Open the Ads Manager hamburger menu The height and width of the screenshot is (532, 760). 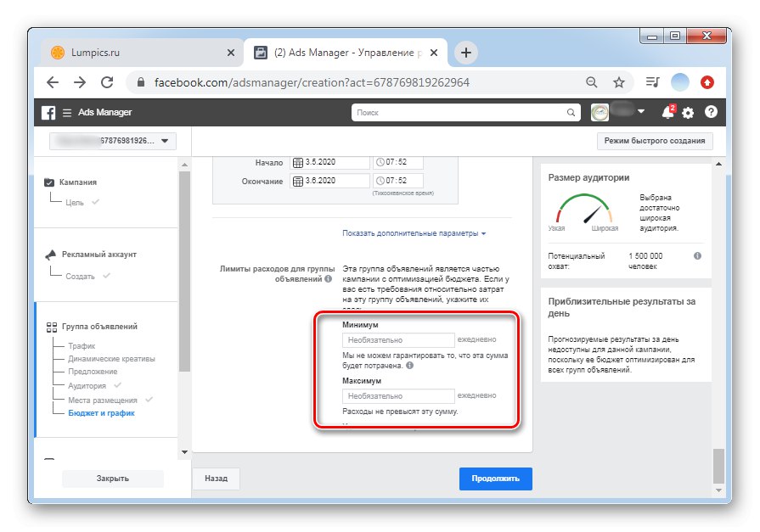click(x=67, y=112)
